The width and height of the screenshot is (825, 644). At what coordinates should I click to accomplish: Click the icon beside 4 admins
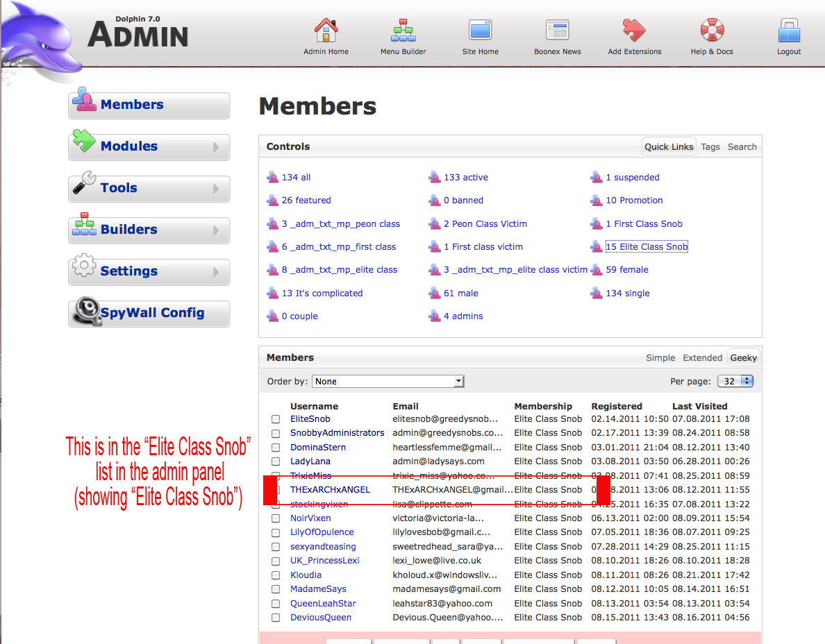435,316
